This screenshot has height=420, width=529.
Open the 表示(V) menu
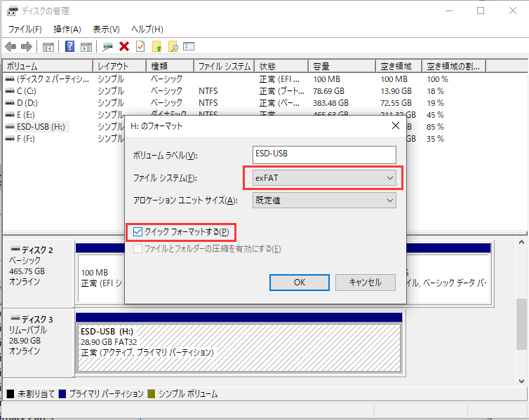(x=106, y=29)
